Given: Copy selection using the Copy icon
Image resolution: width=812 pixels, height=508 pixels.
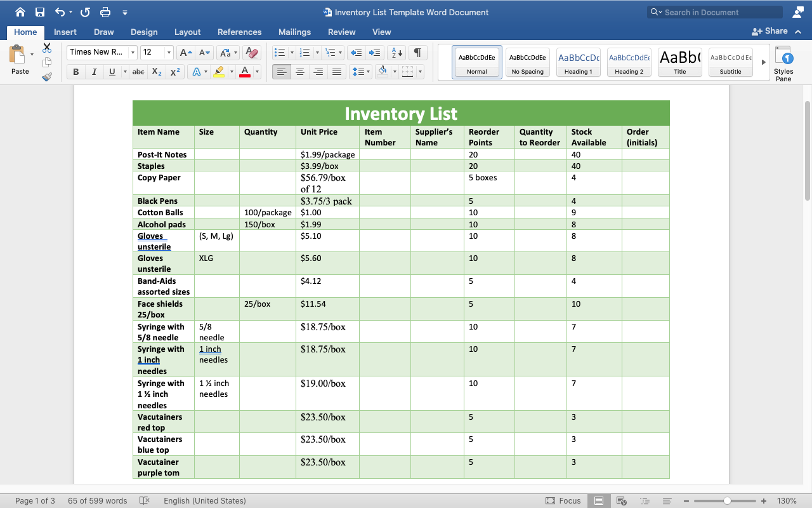Looking at the screenshot, I should point(47,62).
